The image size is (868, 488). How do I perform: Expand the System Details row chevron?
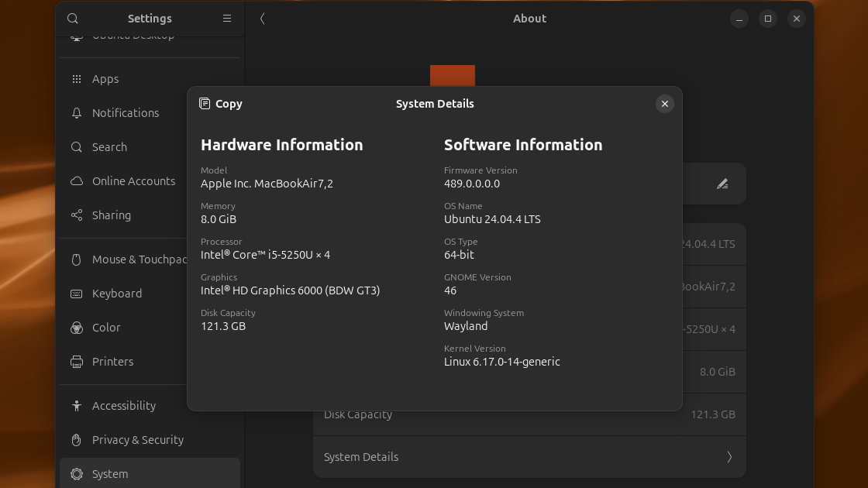point(728,457)
